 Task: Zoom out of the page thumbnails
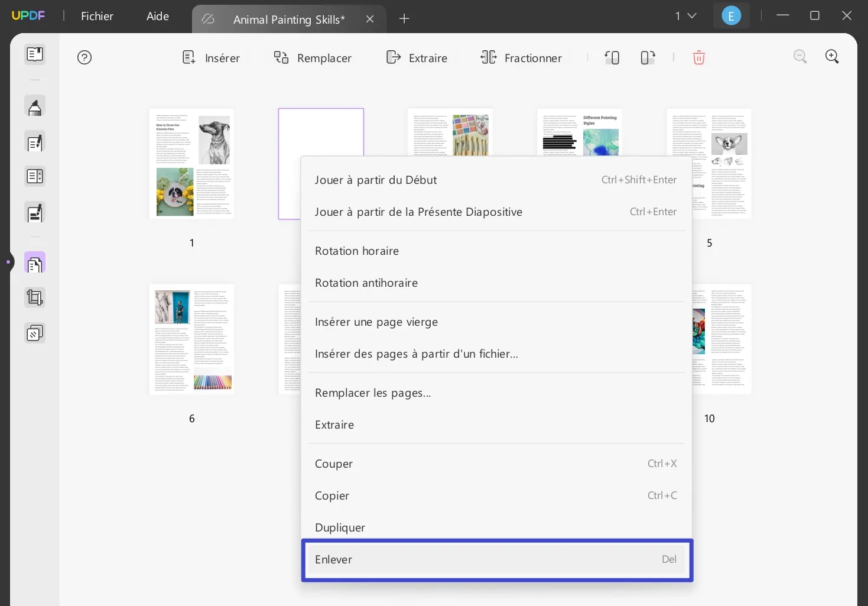pos(800,57)
